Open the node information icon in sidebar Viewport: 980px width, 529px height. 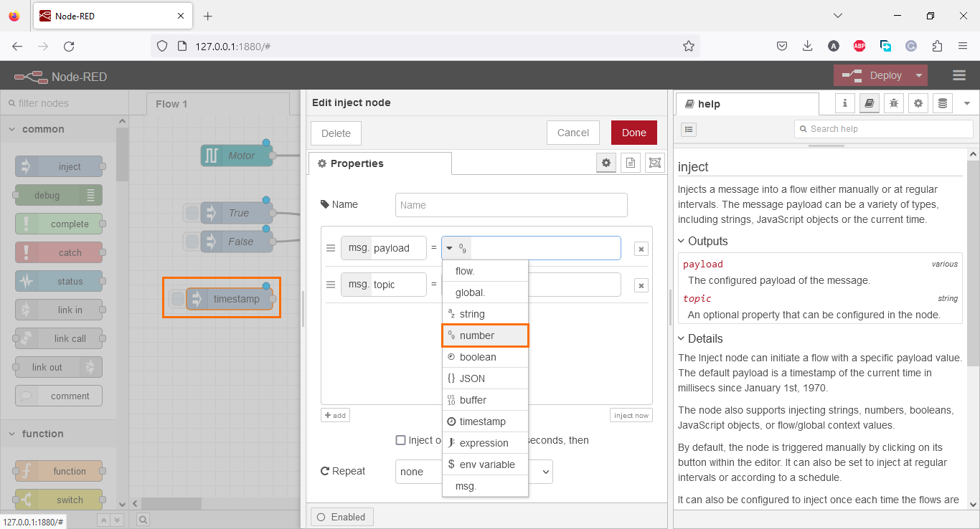844,103
